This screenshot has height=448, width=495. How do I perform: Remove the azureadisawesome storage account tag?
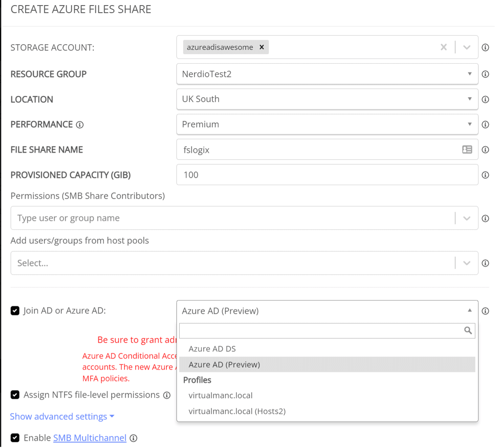(262, 47)
